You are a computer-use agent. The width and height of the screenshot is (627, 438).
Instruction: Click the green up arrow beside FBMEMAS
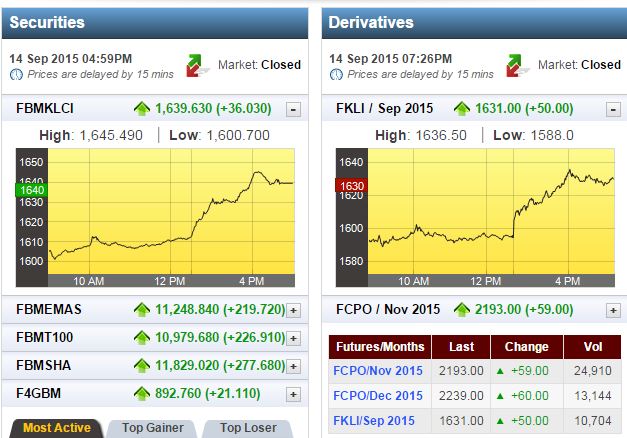pos(142,310)
